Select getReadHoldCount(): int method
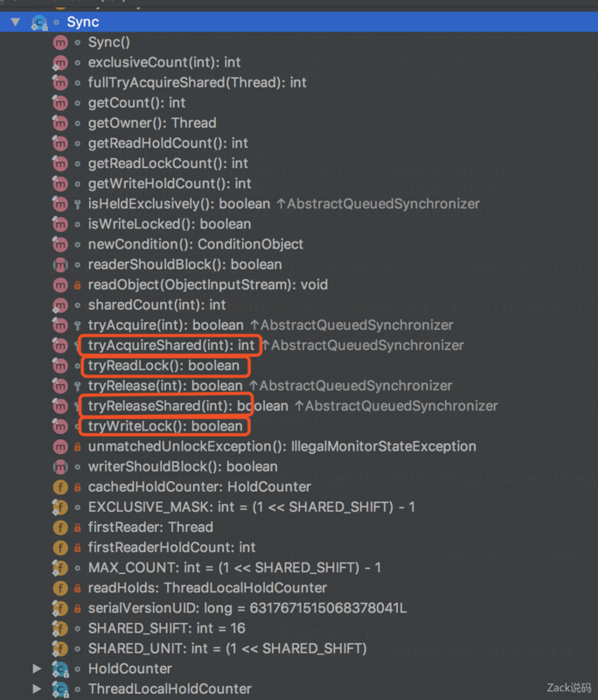The height and width of the screenshot is (700, 598). (x=168, y=143)
